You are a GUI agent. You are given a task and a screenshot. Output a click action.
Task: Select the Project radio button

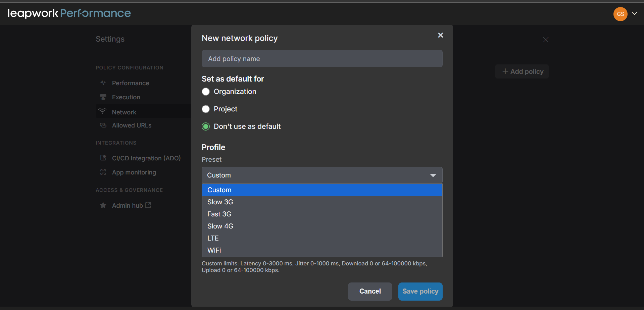(206, 109)
